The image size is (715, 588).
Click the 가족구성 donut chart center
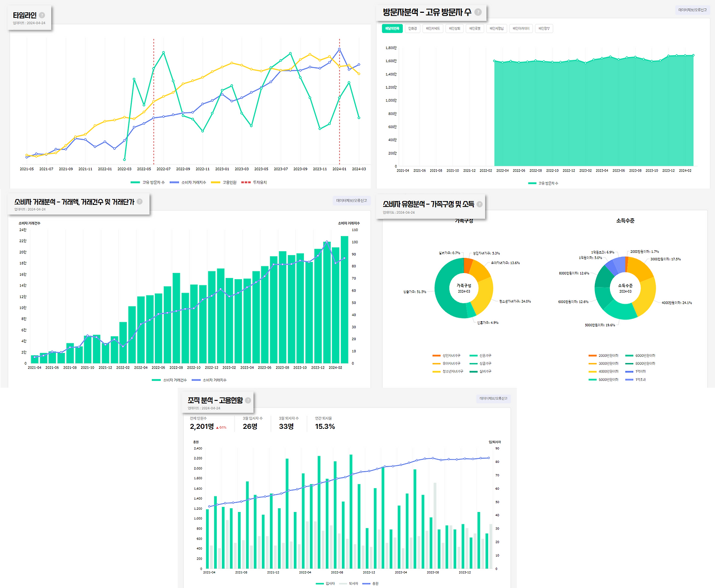click(464, 288)
